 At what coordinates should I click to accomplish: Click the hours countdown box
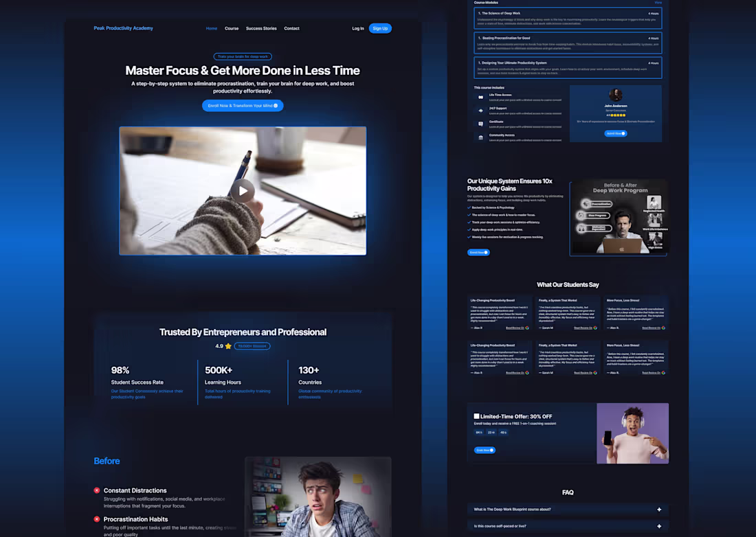pos(479,433)
